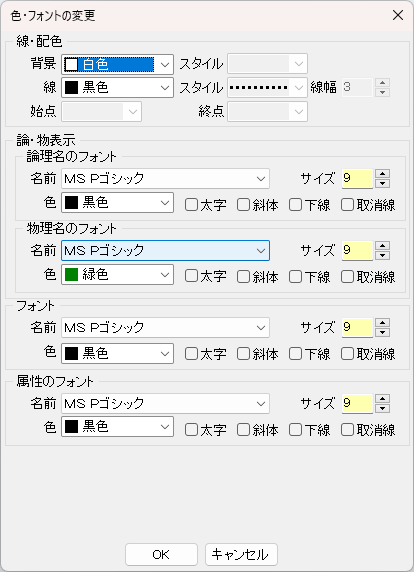Screen dimensions: 414x572
Task: Enable 取消線 for 論理名のフォント
Action: pyautogui.click(x=368, y=205)
